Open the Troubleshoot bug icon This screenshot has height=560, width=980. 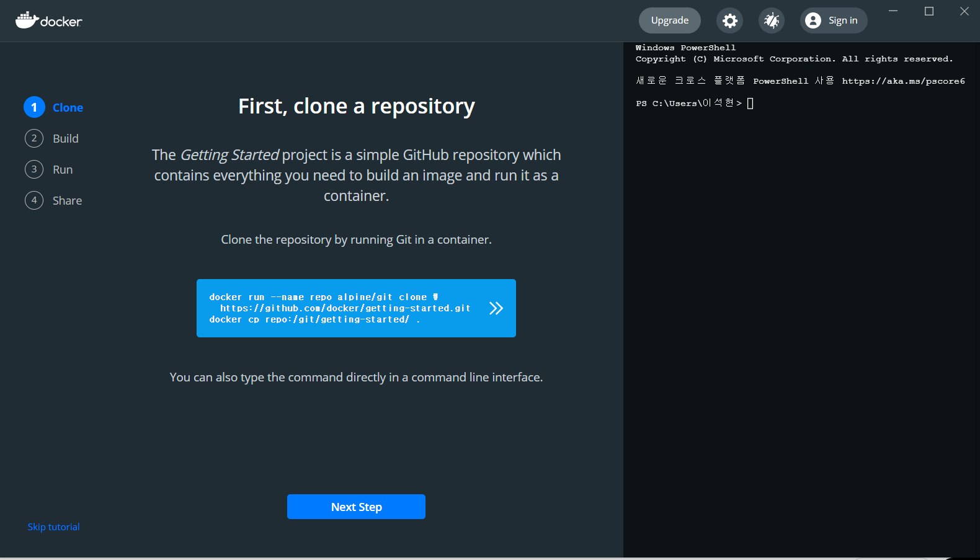(x=772, y=20)
